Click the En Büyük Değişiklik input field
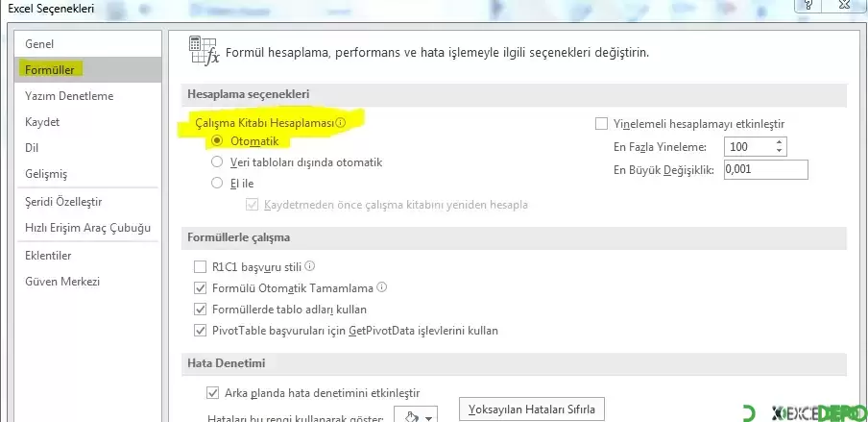 click(765, 169)
